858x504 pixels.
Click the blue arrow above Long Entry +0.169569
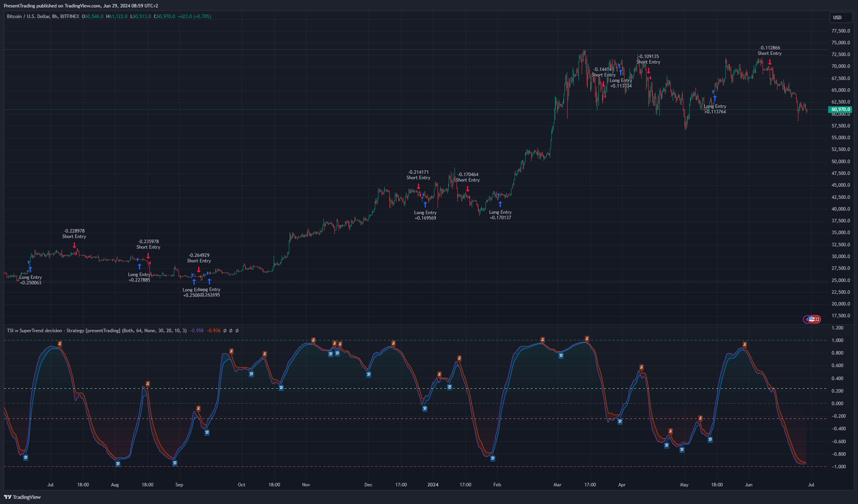tap(425, 205)
